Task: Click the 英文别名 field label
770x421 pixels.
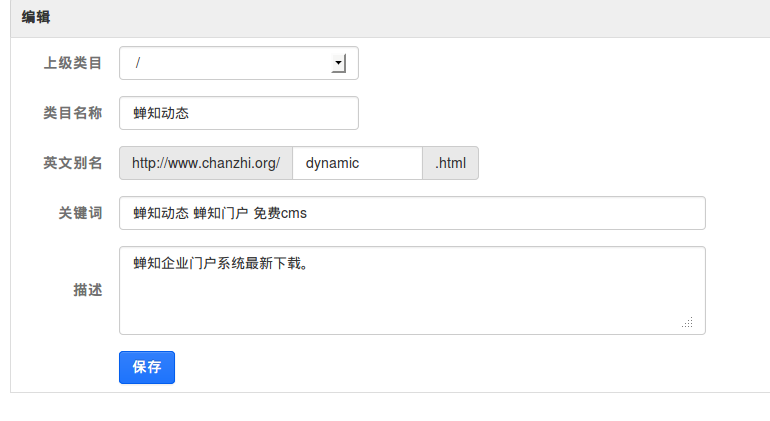Action: 73,163
